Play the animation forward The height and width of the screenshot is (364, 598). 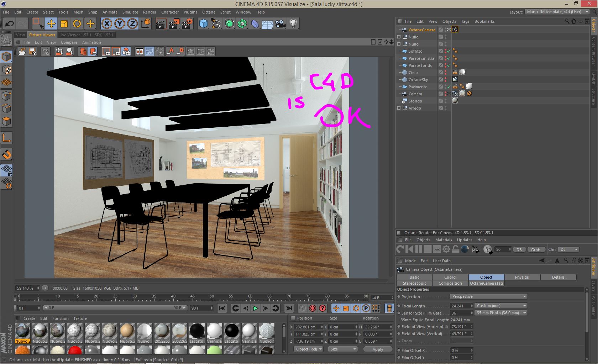click(x=255, y=308)
